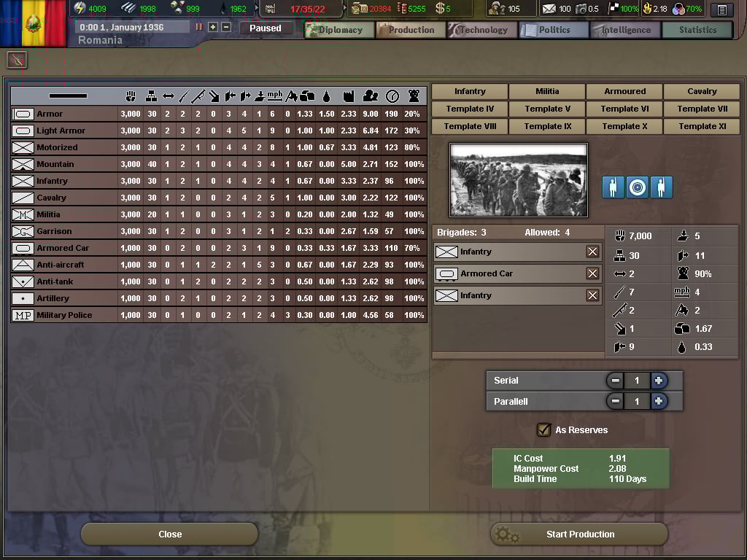
Task: Click the energy lightning resource icon
Action: click(80, 8)
